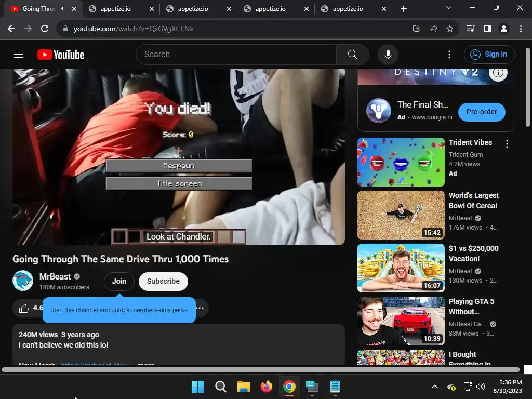Switch to the fourth appetize.io tab
This screenshot has height=399, width=532.
click(x=348, y=9)
